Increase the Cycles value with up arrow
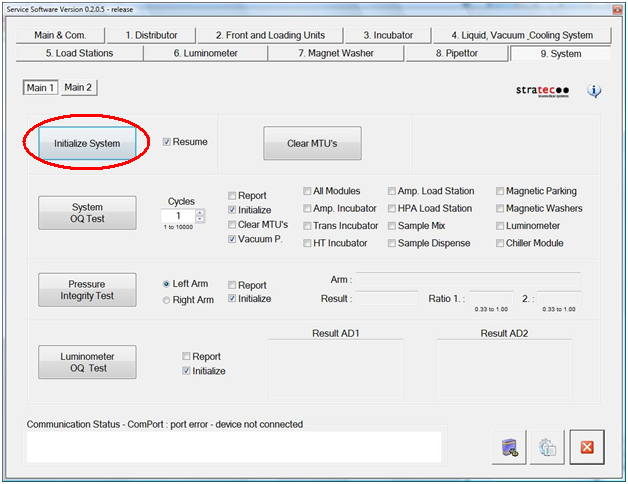The height and width of the screenshot is (484, 628). pyautogui.click(x=200, y=212)
